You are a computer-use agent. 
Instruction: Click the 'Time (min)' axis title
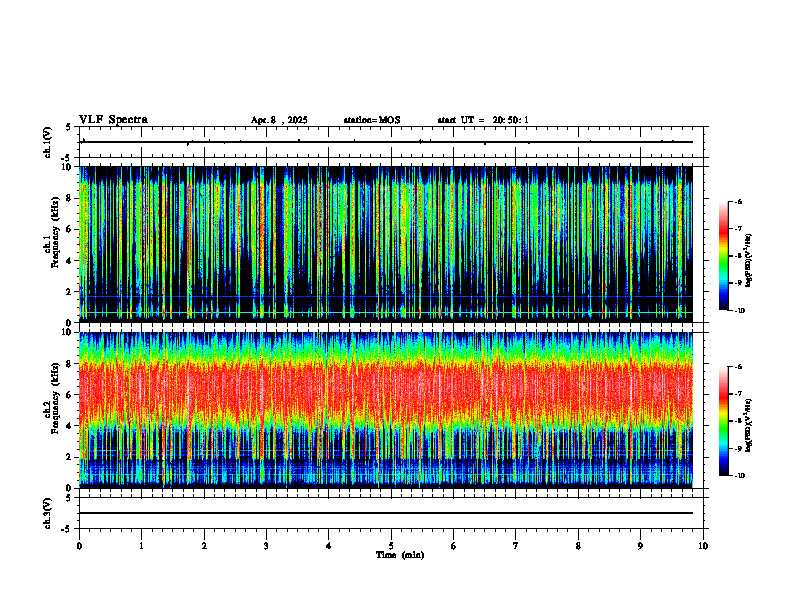(x=400, y=555)
